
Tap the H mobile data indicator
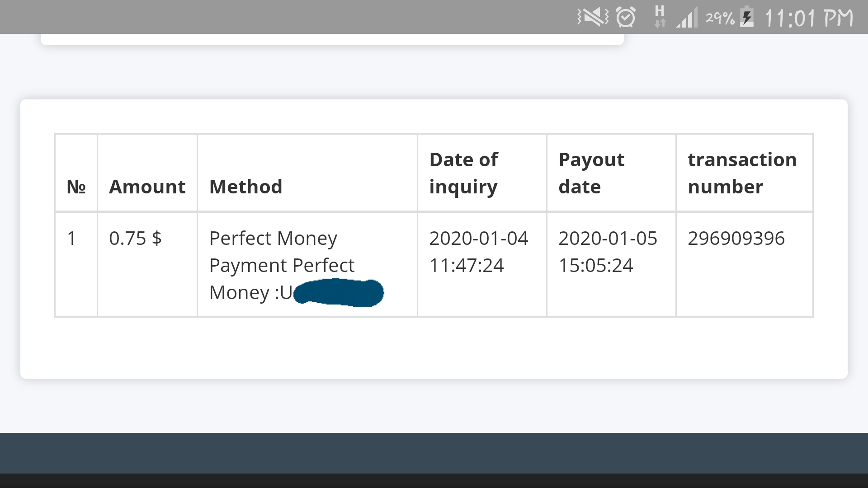point(660,16)
